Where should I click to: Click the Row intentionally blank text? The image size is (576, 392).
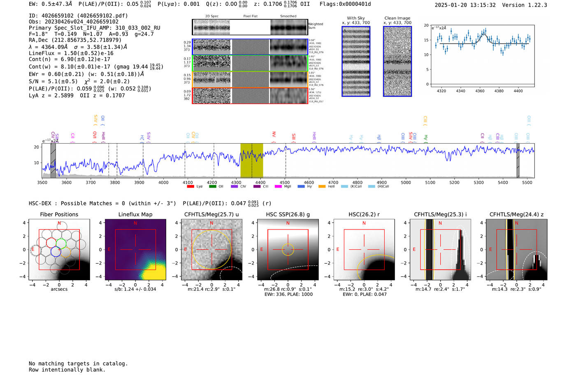[67, 370]
